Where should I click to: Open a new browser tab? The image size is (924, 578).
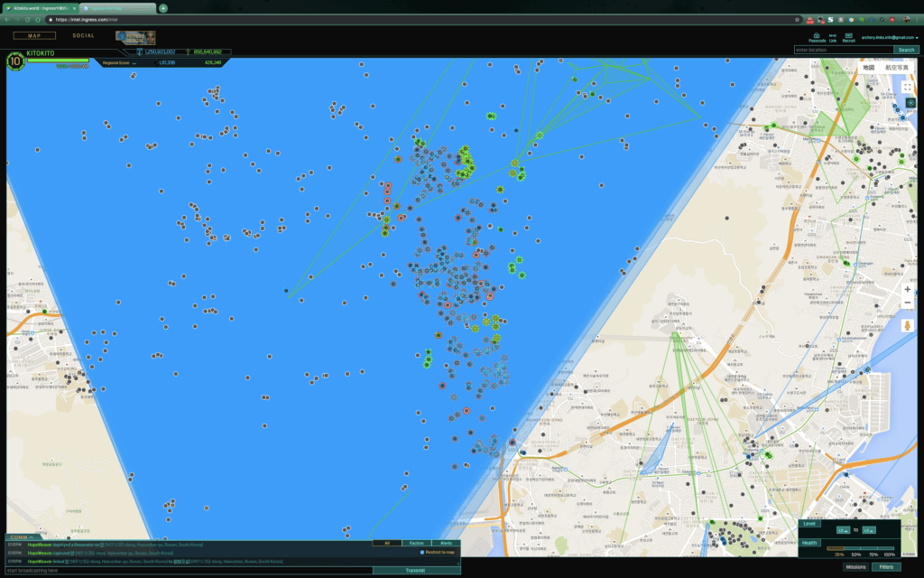point(163,8)
